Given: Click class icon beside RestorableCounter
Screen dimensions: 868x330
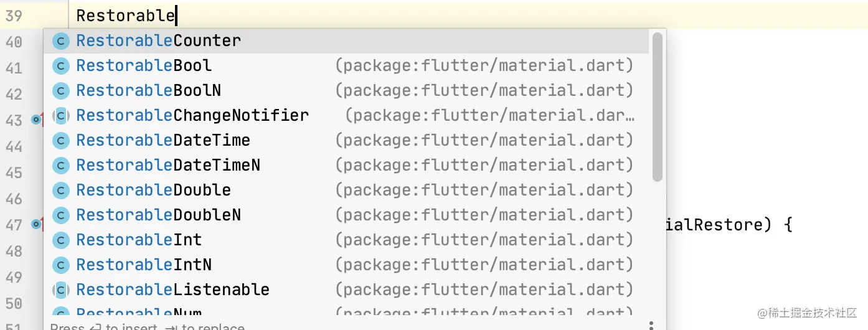Looking at the screenshot, I should point(60,41).
